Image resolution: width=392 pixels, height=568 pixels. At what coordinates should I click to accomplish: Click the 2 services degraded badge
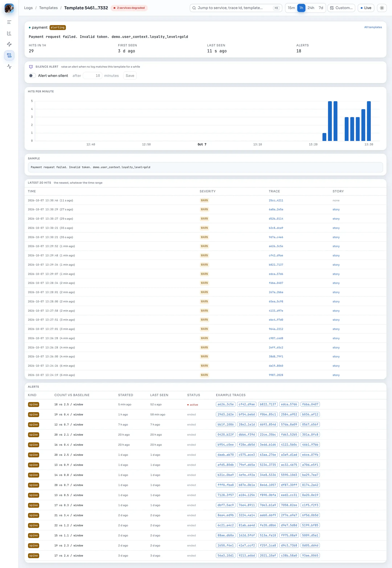click(x=129, y=8)
